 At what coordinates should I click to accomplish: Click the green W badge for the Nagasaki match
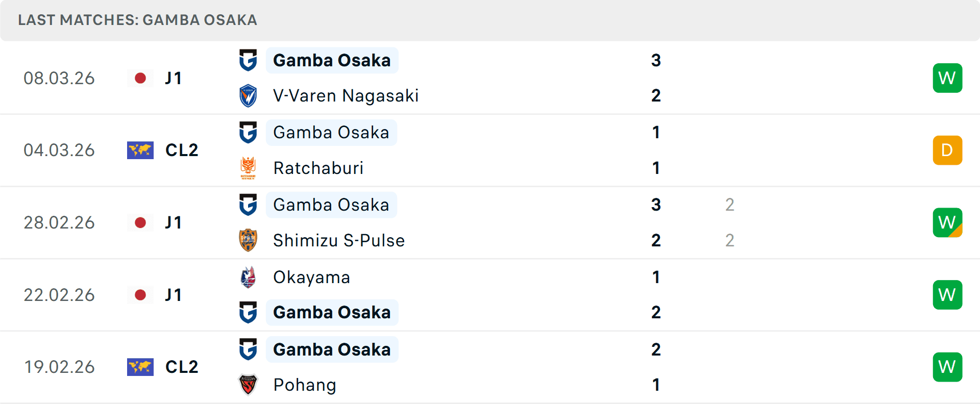[x=947, y=78]
